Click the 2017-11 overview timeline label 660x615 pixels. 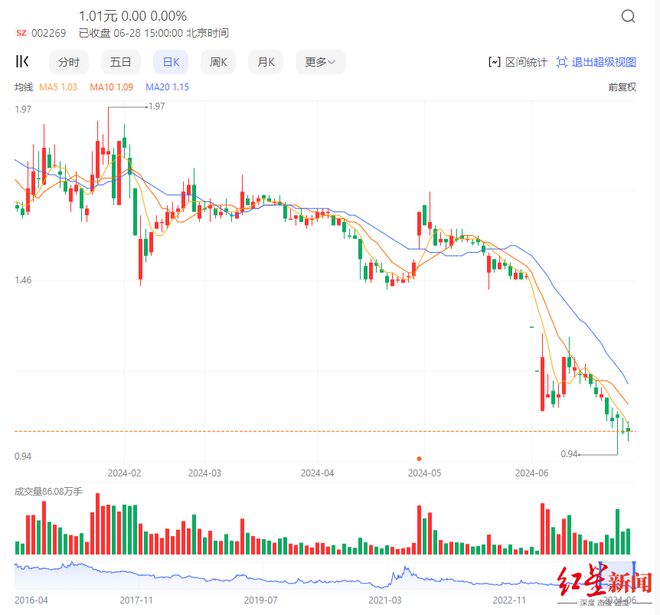[136, 600]
